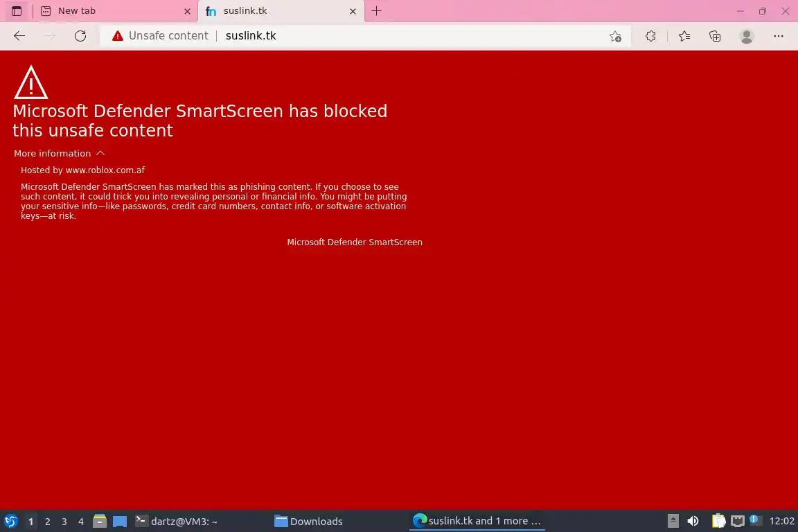The image size is (798, 532).
Task: Close the browser window
Action: (x=786, y=11)
